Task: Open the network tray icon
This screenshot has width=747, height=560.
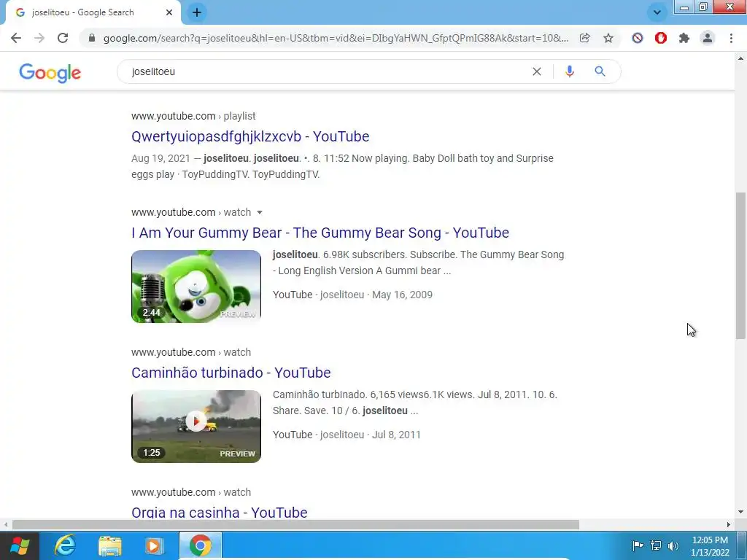Action: [656, 545]
